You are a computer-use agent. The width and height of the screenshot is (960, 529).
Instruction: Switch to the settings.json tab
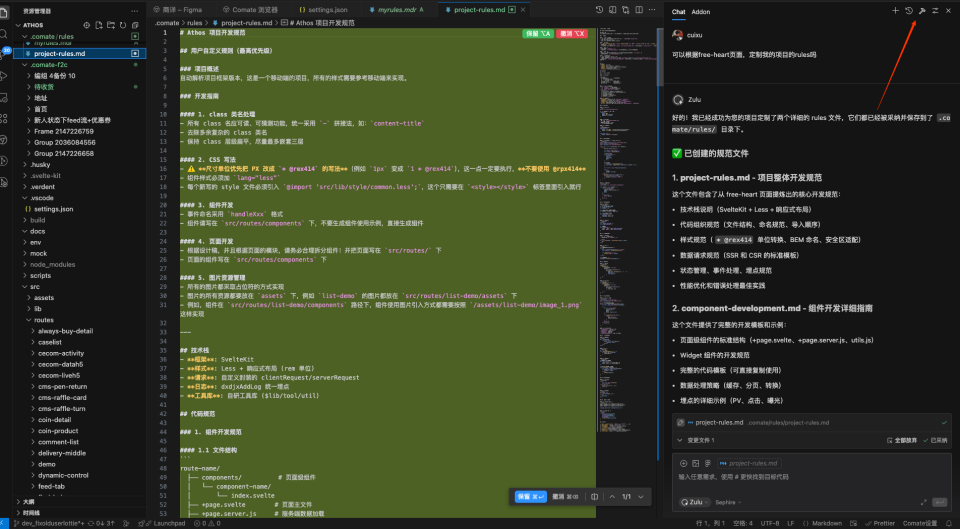click(x=323, y=10)
